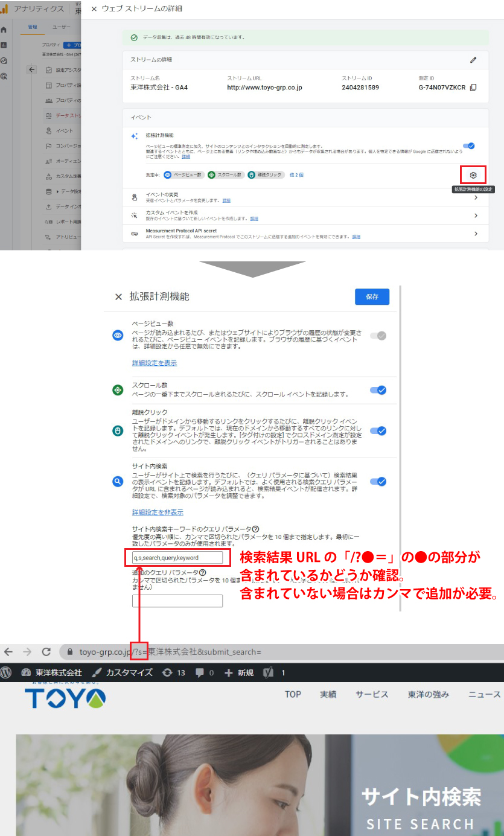Click the browser forward arrow
Image resolution: width=504 pixels, height=836 pixels.
click(27, 652)
